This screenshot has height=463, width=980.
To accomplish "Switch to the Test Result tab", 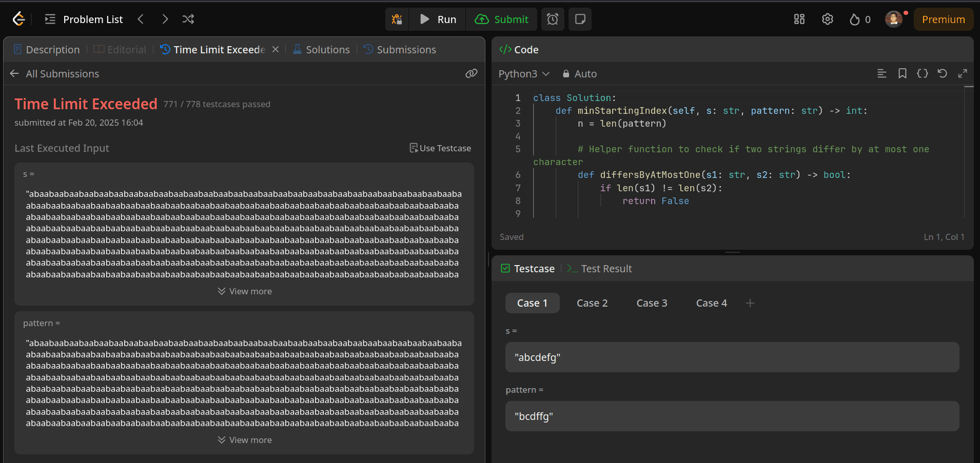I will [x=599, y=269].
